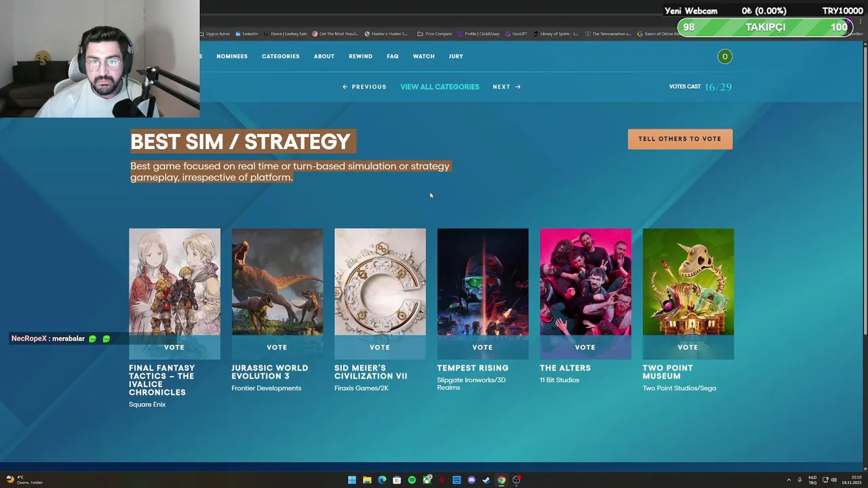Open Library of Spirits bookmark
Image resolution: width=868 pixels, height=488 pixels.
[556, 34]
